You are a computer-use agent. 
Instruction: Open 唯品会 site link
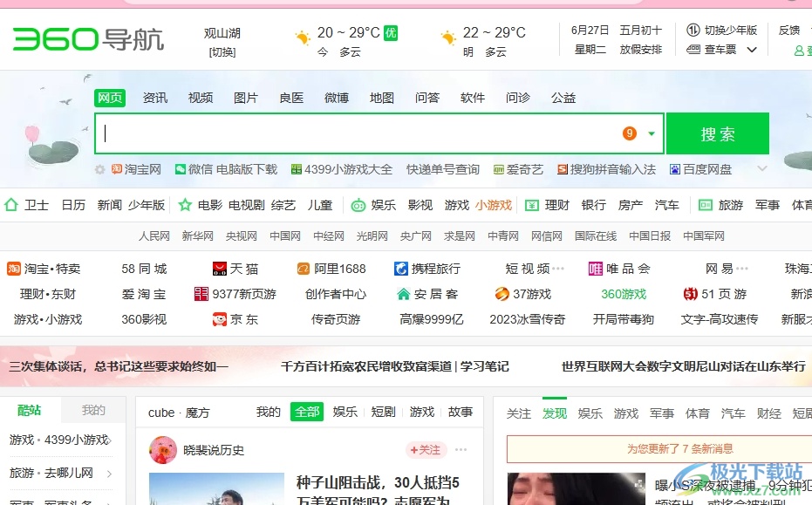pyautogui.click(x=619, y=269)
